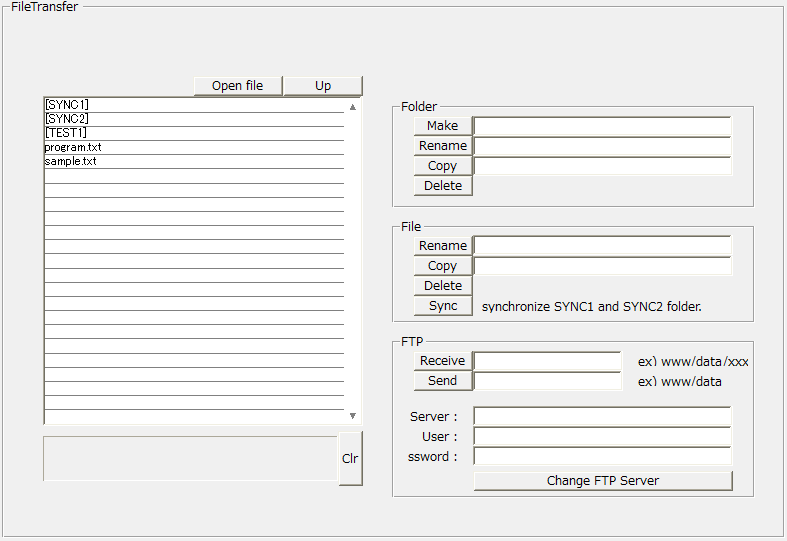This screenshot has width=787, height=541.
Task: Click the Open file button
Action: coord(238,86)
